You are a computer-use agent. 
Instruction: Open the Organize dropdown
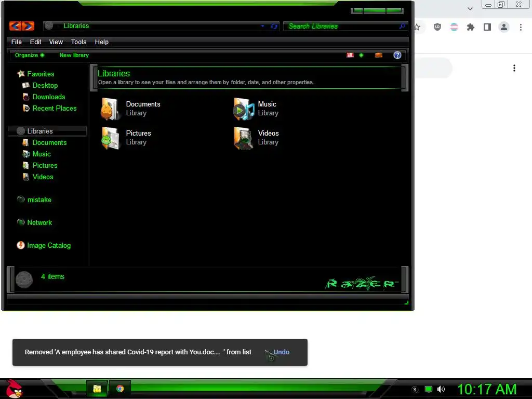tap(30, 55)
